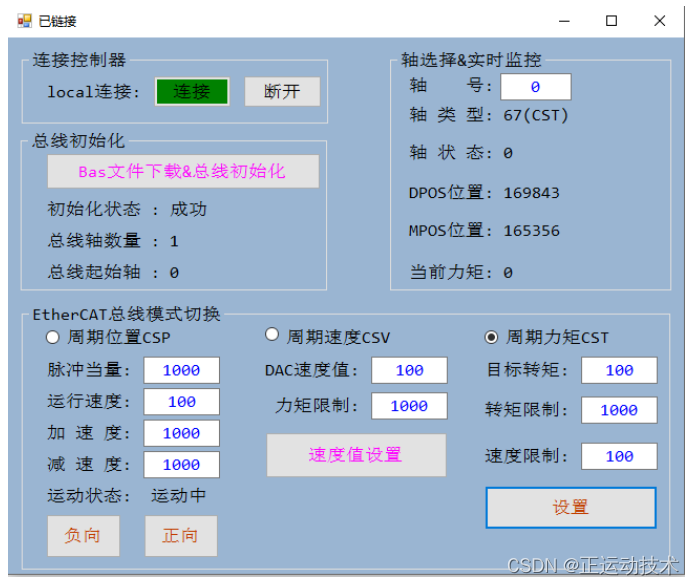Click the 已链接 window title text
This screenshot has height=585, width=695.
tap(58, 21)
